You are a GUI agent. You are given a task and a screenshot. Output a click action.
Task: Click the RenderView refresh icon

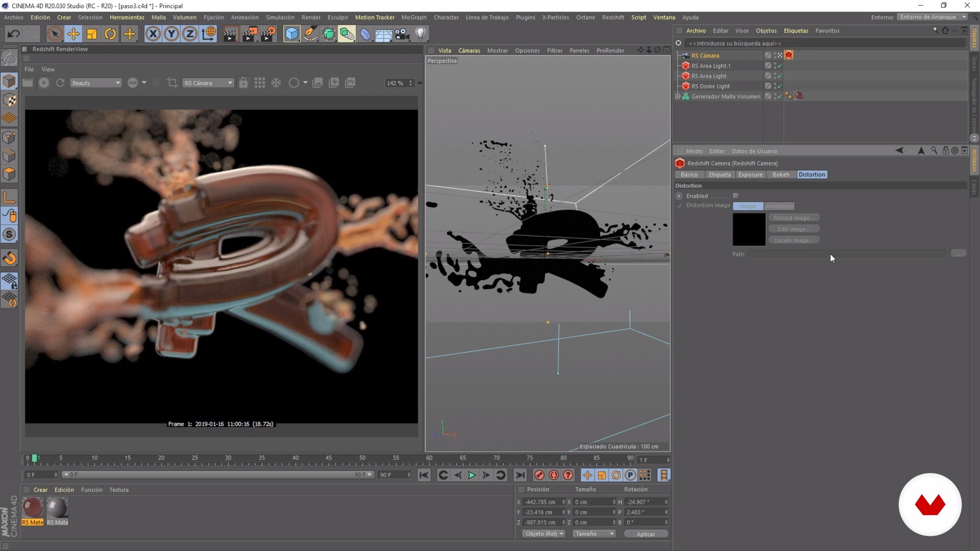point(60,83)
